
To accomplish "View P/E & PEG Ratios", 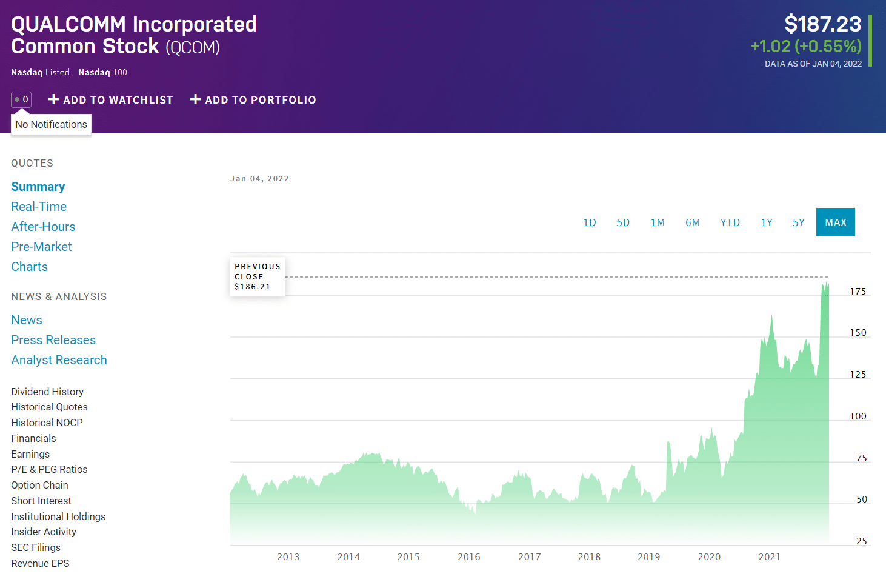I will coord(49,469).
